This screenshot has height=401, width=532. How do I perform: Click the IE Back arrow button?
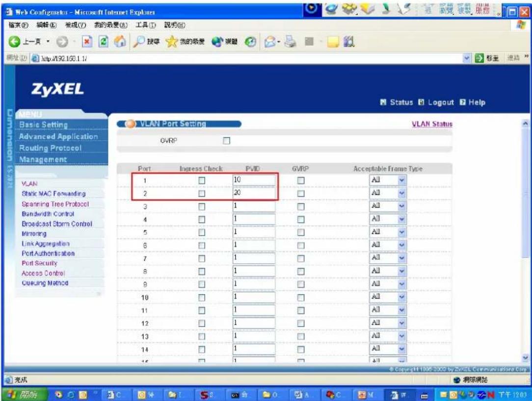(x=14, y=42)
